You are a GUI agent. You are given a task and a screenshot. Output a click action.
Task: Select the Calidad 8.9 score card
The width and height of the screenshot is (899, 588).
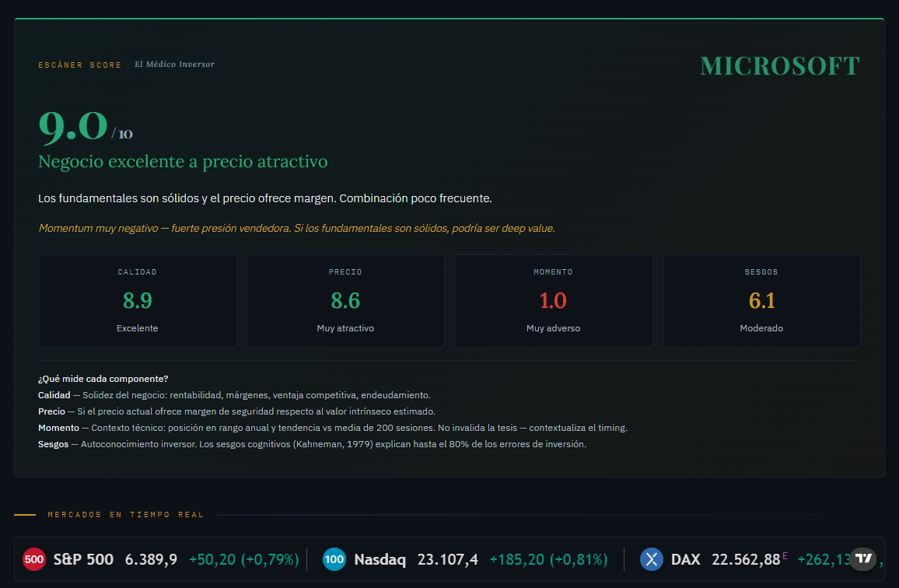coord(138,301)
